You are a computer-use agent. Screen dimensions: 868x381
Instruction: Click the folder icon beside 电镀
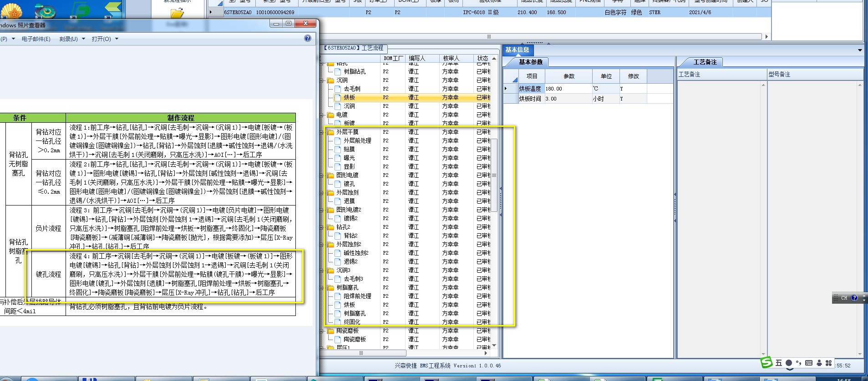click(x=331, y=115)
